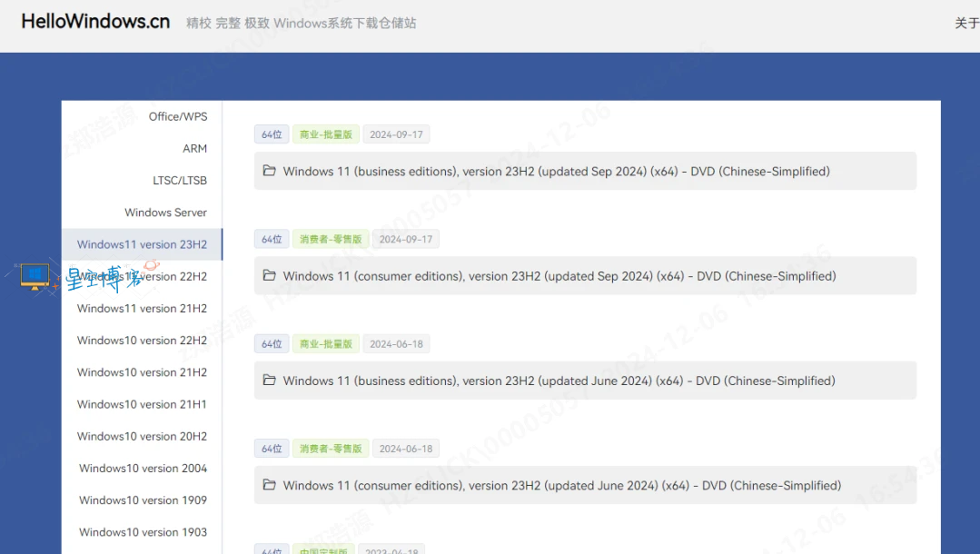Select Windows11 version 21H2 in sidebar
This screenshot has height=554, width=980.
coord(142,308)
